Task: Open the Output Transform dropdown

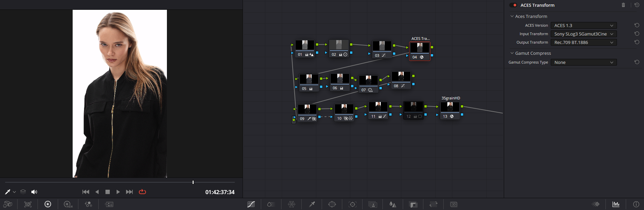Action: coord(584,42)
